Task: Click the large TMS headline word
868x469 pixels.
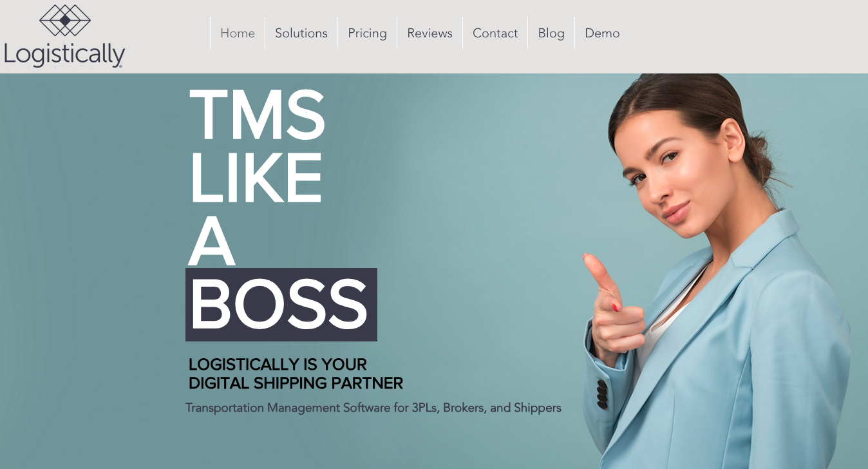Action: [x=257, y=115]
